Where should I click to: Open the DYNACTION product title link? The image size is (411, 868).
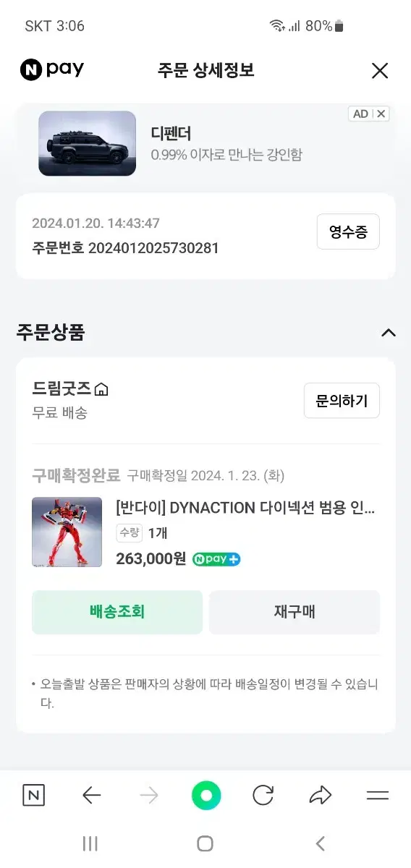[x=245, y=507]
